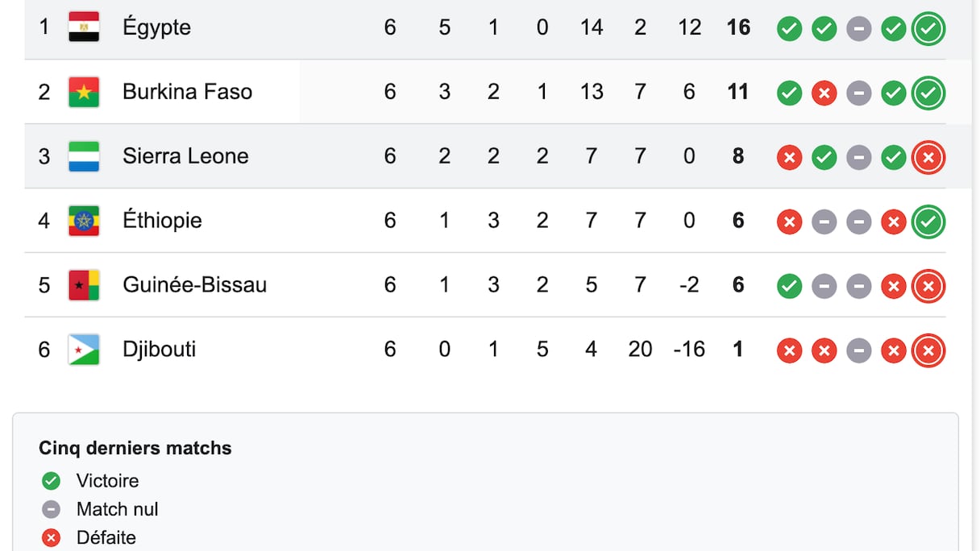Open the Burkina Faso team link
The image size is (980, 551).
187,92
